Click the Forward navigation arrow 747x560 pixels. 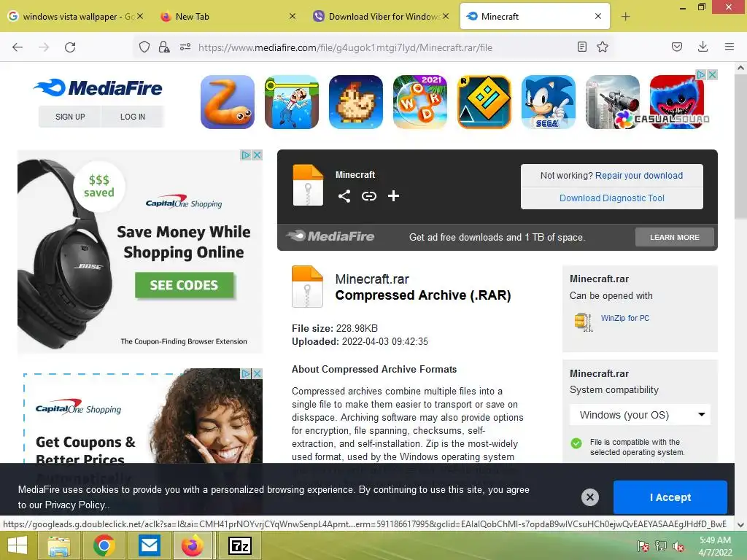coord(44,47)
